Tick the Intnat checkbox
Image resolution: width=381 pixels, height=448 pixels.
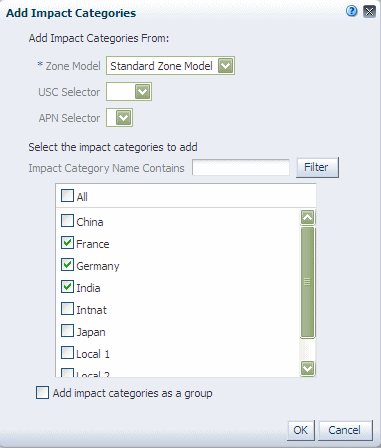(x=67, y=309)
